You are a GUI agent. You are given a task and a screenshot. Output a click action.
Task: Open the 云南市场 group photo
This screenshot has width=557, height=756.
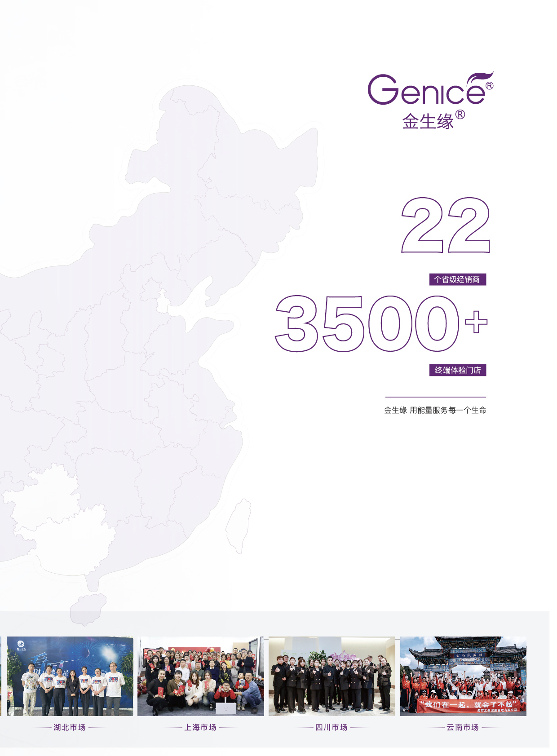463,676
